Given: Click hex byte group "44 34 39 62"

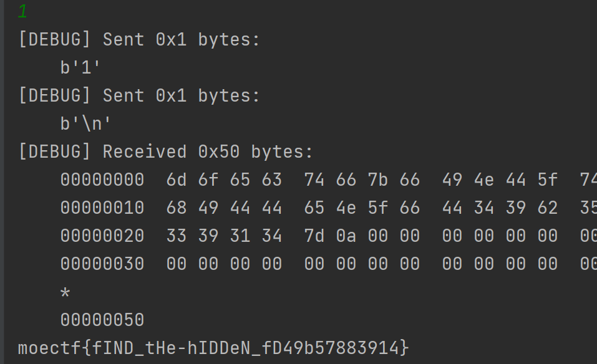Looking at the screenshot, I should pos(500,208).
